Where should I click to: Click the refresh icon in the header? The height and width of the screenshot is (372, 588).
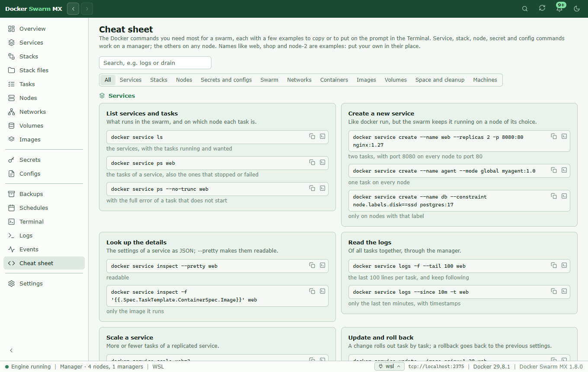(542, 8)
